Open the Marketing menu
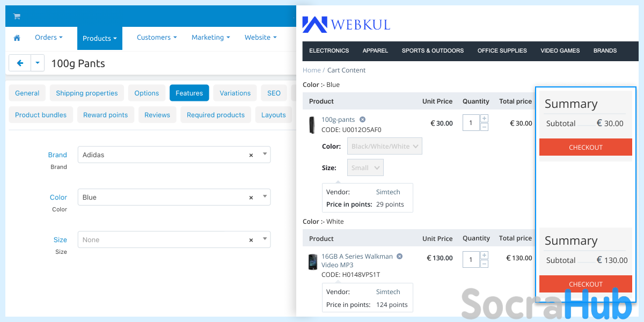 [x=211, y=38]
